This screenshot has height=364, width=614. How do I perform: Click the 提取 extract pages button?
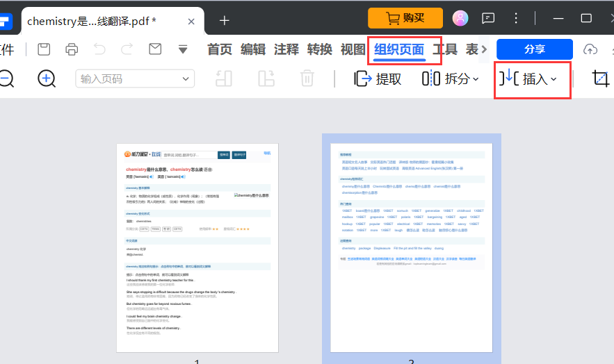pos(378,79)
